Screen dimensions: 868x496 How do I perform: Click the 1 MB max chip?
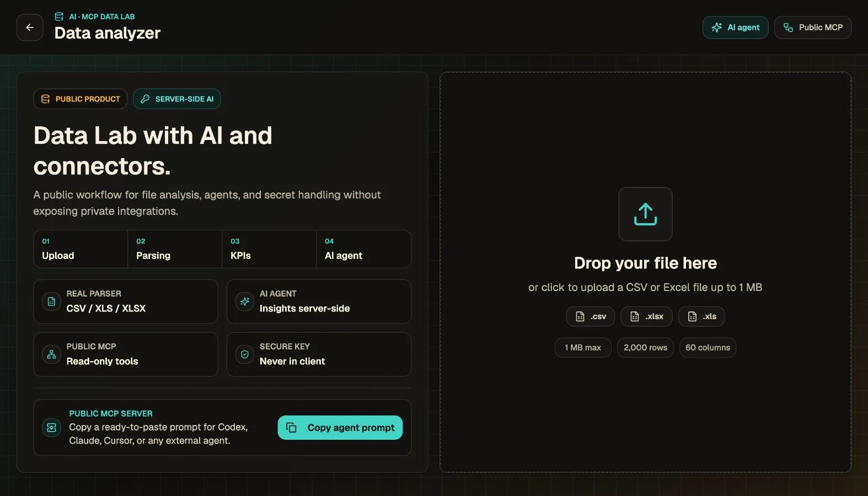583,348
